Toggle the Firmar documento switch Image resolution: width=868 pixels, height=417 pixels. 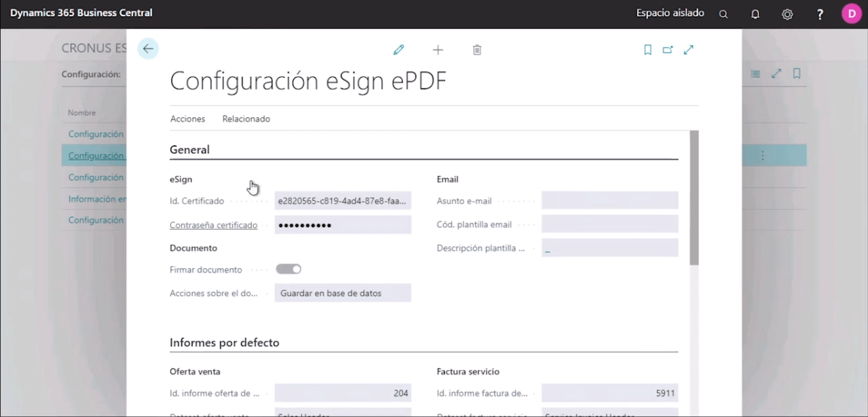pos(289,269)
